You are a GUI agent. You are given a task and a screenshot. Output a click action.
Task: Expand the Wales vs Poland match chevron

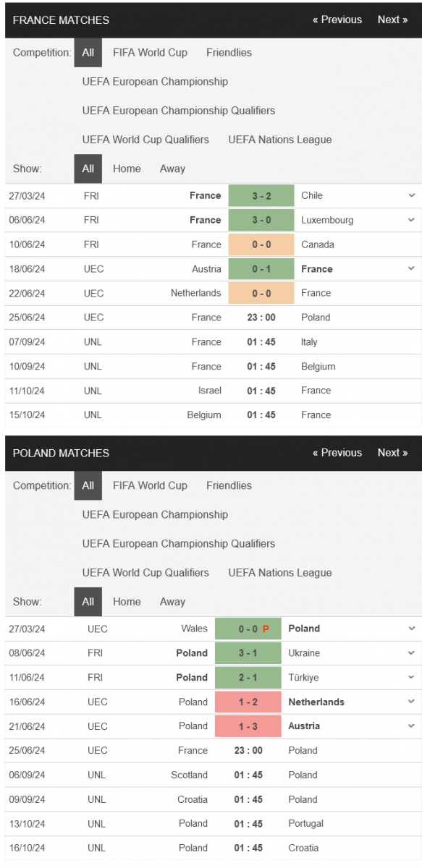(x=412, y=629)
